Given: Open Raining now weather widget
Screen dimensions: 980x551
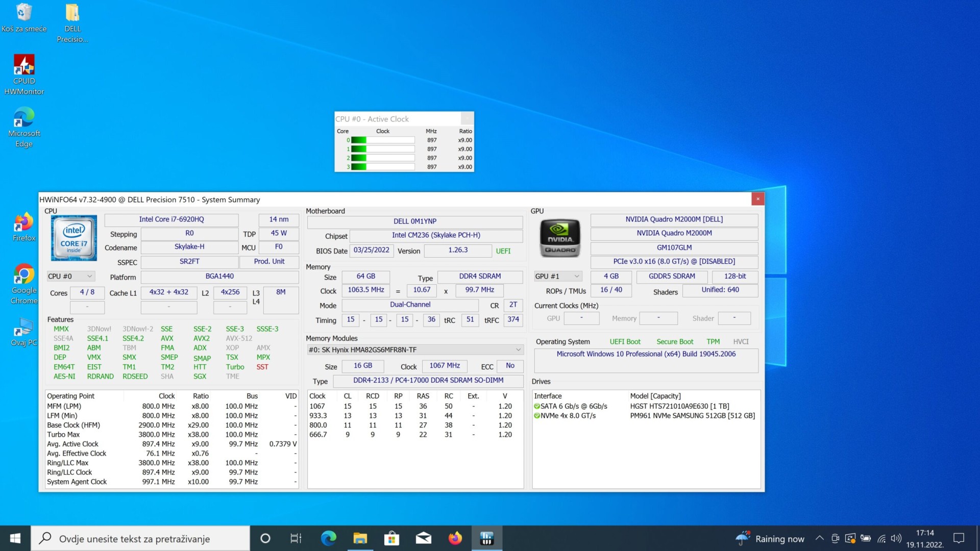Looking at the screenshot, I should pos(770,538).
